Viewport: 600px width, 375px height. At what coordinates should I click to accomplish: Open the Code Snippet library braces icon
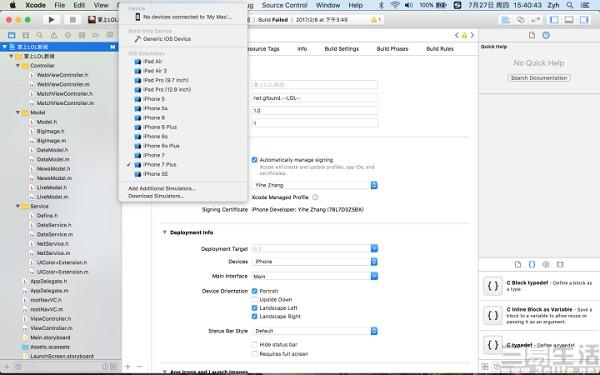click(x=532, y=264)
